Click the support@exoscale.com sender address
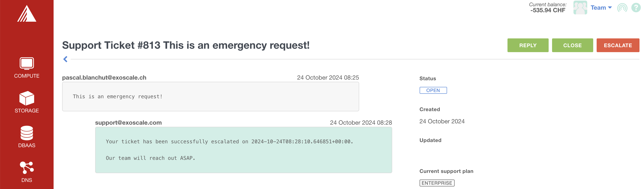Screen dimensions: 644x189 point(128,123)
